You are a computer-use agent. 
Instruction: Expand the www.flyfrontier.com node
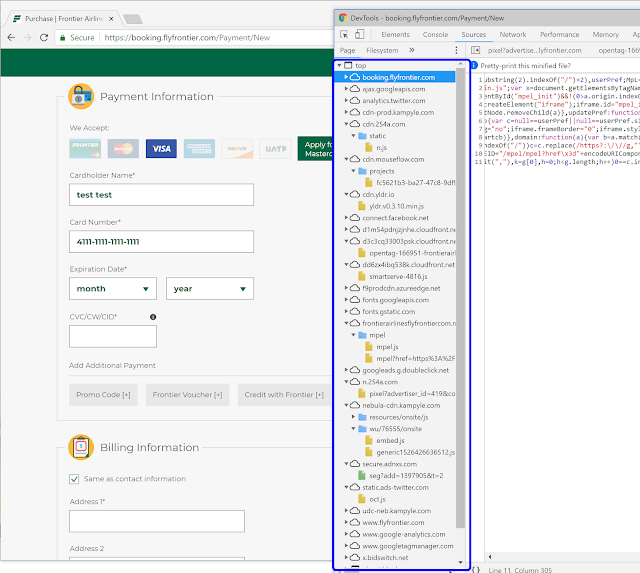coord(346,522)
